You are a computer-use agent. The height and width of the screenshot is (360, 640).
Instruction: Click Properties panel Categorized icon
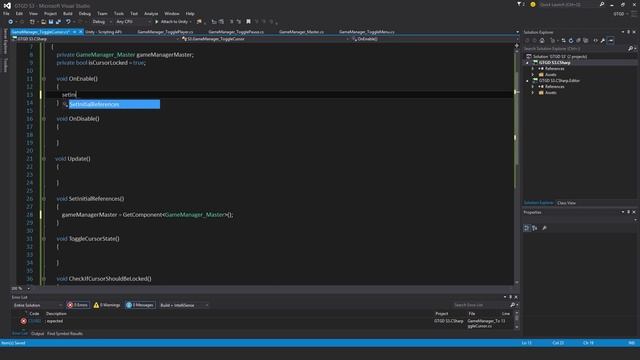(x=527, y=228)
